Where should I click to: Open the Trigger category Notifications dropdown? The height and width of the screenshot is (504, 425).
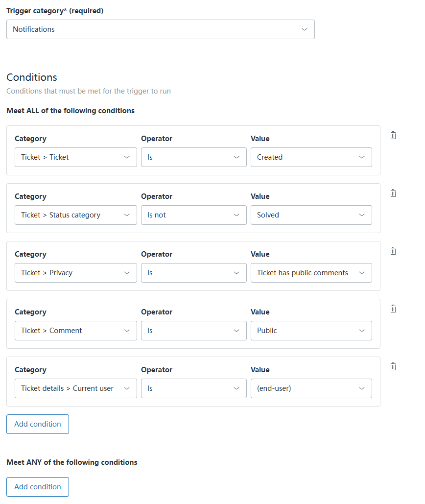(x=160, y=29)
